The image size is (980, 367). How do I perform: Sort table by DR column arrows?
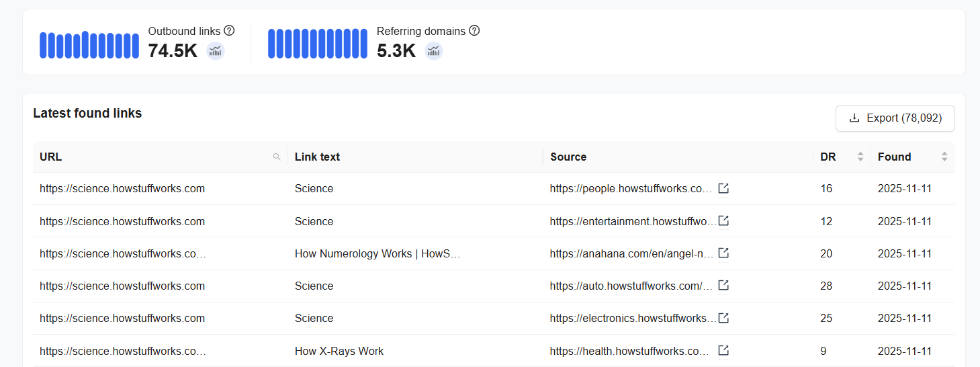tap(860, 157)
